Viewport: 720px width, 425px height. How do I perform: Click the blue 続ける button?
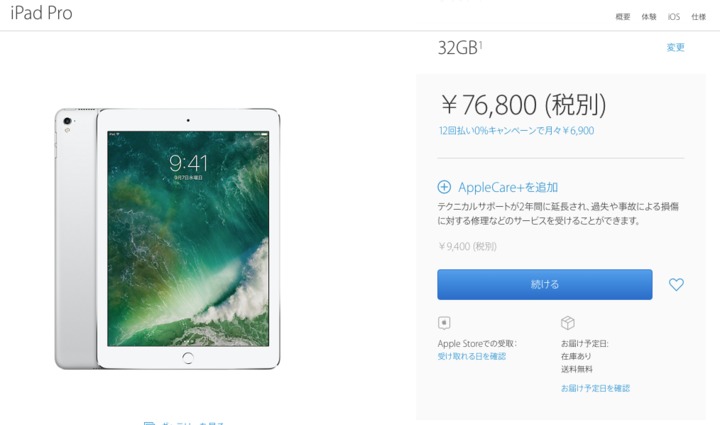click(x=545, y=285)
